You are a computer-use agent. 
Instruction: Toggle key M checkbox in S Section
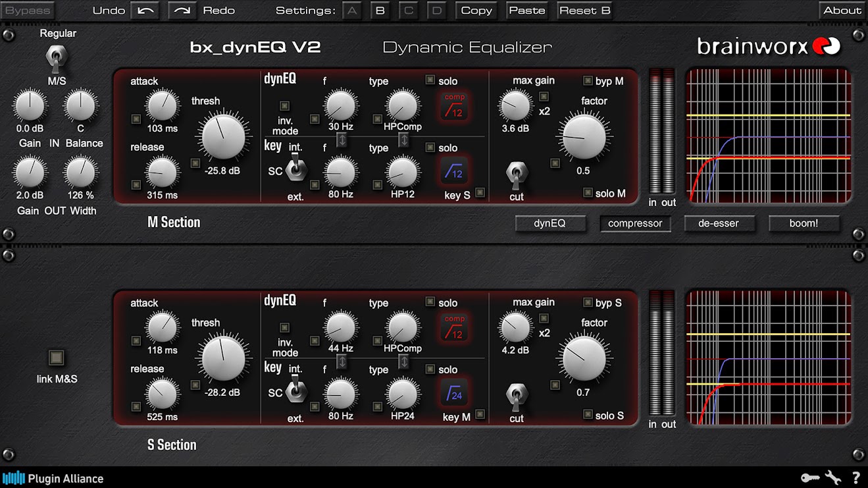point(480,415)
